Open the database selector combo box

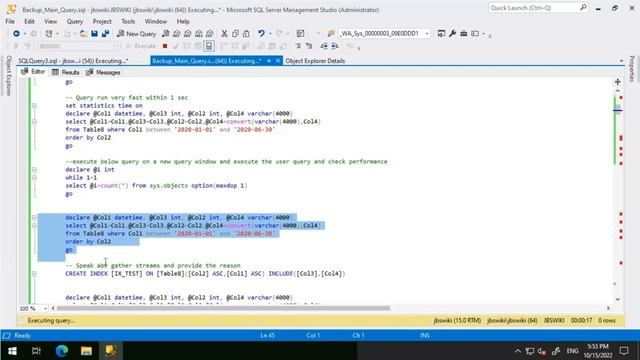[x=78, y=46]
